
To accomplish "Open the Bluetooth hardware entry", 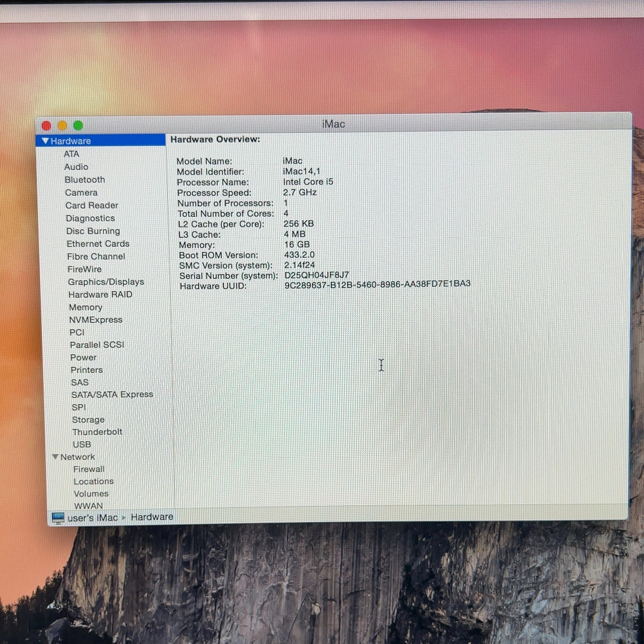I will pos(85,180).
